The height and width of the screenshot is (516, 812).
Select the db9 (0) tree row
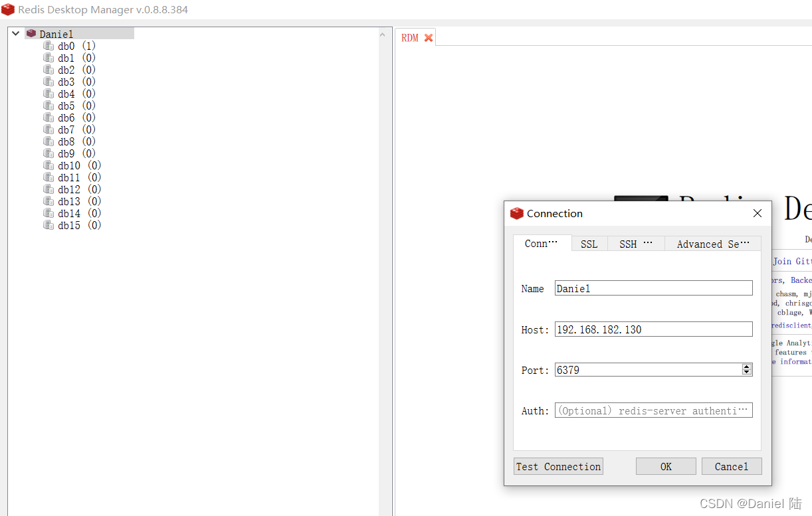click(x=70, y=153)
